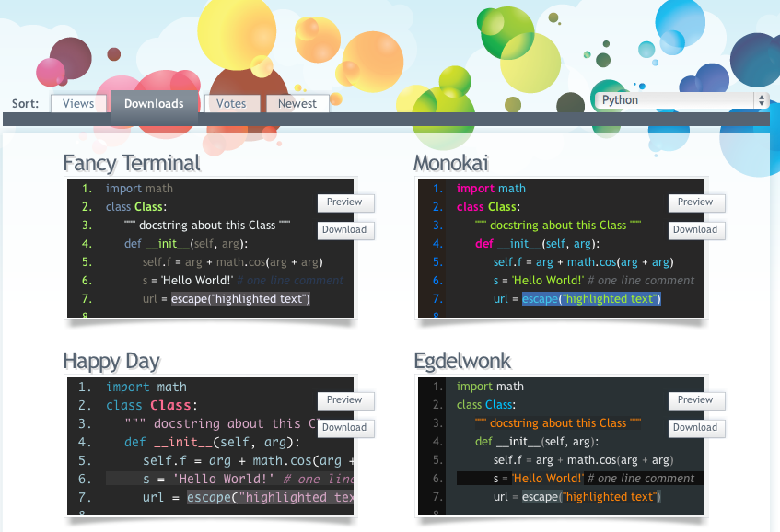This screenshot has height=532, width=780.
Task: Preview the Egdelwonk theme
Action: (x=695, y=400)
